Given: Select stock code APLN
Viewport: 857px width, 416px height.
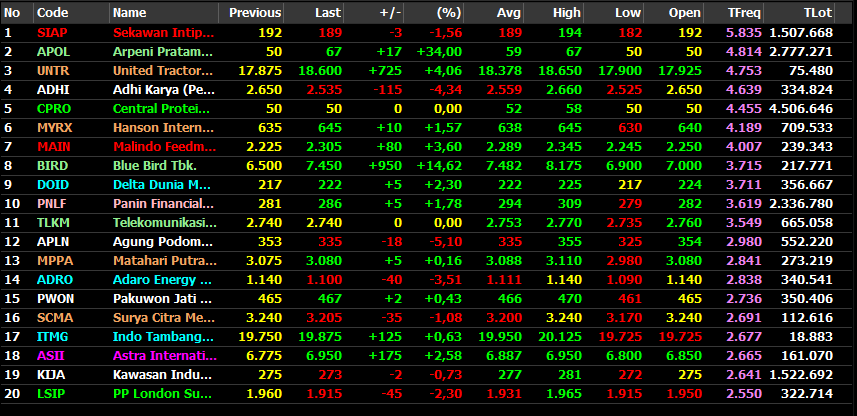Looking at the screenshot, I should (53, 242).
